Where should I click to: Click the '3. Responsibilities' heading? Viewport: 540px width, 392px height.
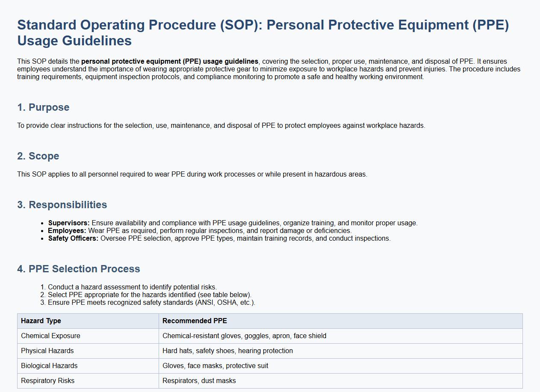[x=62, y=205]
